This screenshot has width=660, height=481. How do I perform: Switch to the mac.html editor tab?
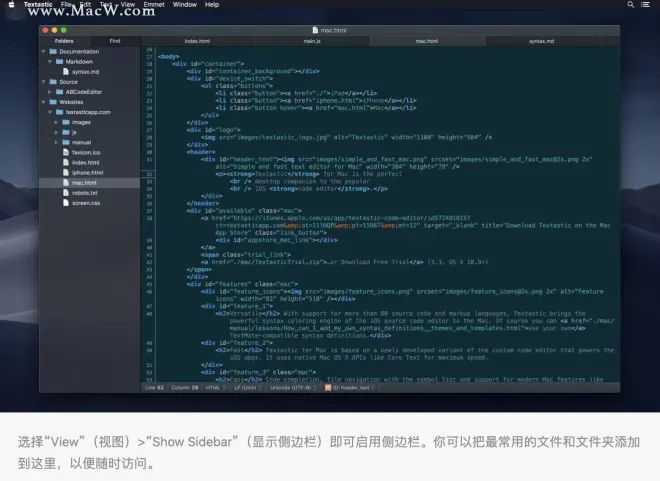pyautogui.click(x=427, y=41)
